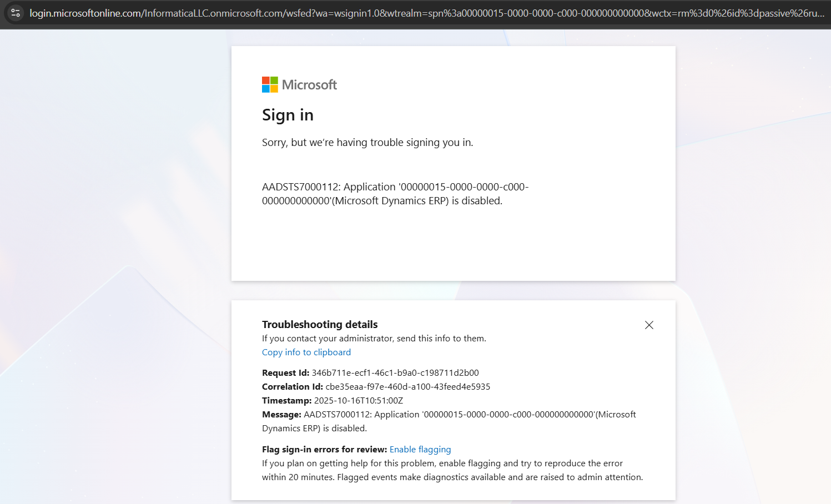Screen dimensions: 831x504
Task: Click the Timestamp value
Action: pos(360,400)
